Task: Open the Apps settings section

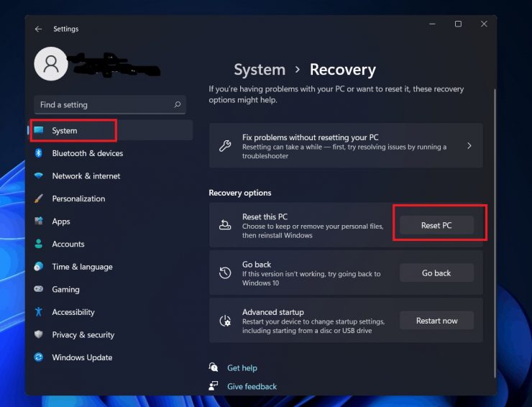Action: tap(61, 221)
